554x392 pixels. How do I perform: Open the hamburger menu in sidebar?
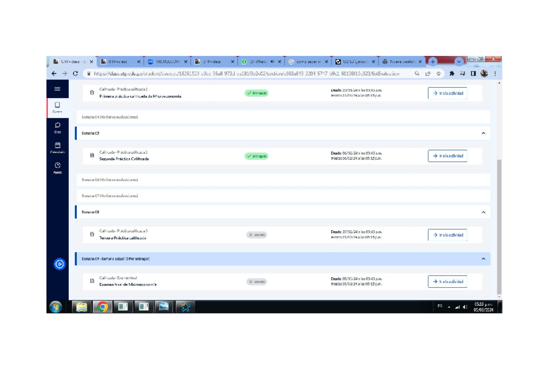click(57, 89)
